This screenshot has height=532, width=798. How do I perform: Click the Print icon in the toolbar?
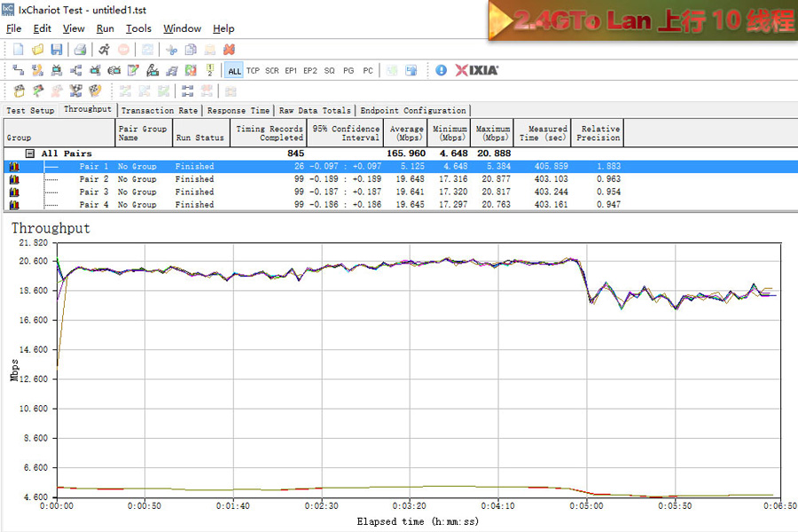[80, 50]
